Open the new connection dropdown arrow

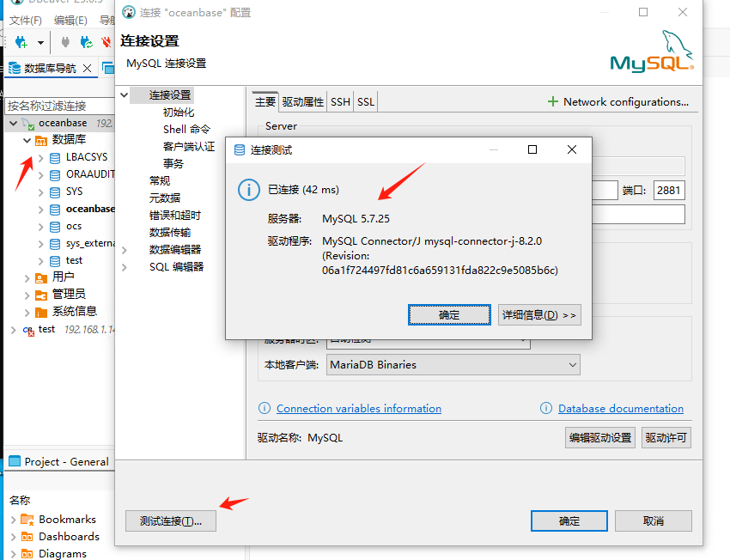(x=41, y=43)
